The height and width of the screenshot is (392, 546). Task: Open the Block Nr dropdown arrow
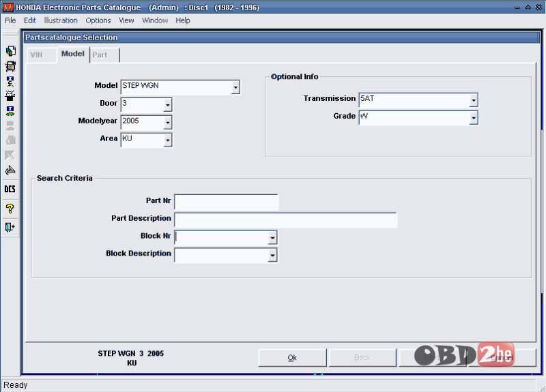point(272,238)
